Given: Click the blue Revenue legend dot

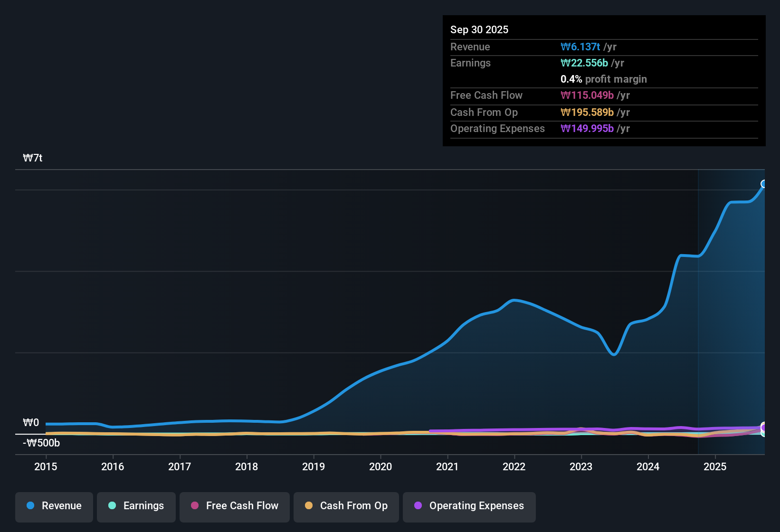Looking at the screenshot, I should tap(30, 506).
